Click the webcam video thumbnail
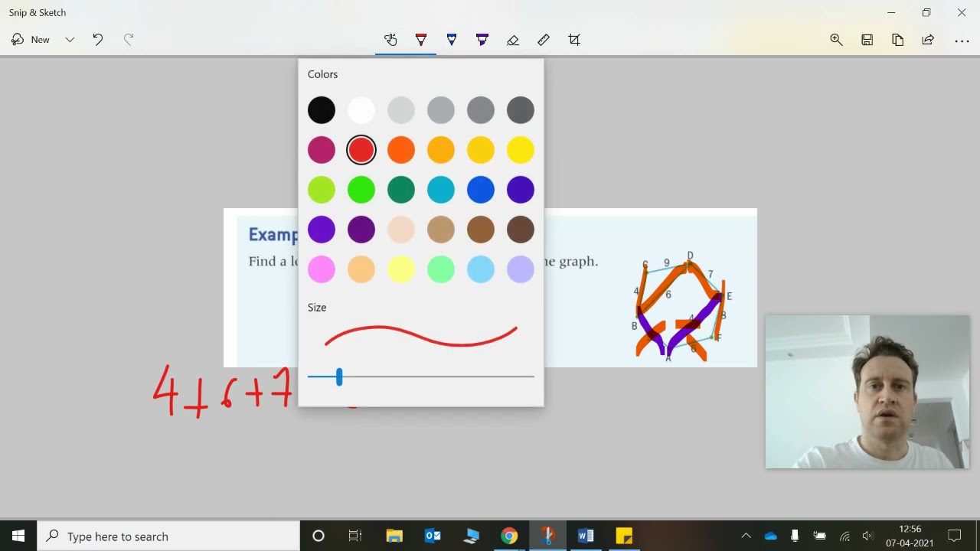The height and width of the screenshot is (551, 980). [867, 392]
